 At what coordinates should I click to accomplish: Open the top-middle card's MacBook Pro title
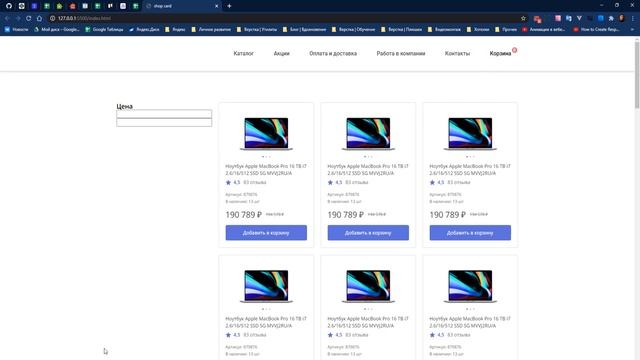pos(368,170)
